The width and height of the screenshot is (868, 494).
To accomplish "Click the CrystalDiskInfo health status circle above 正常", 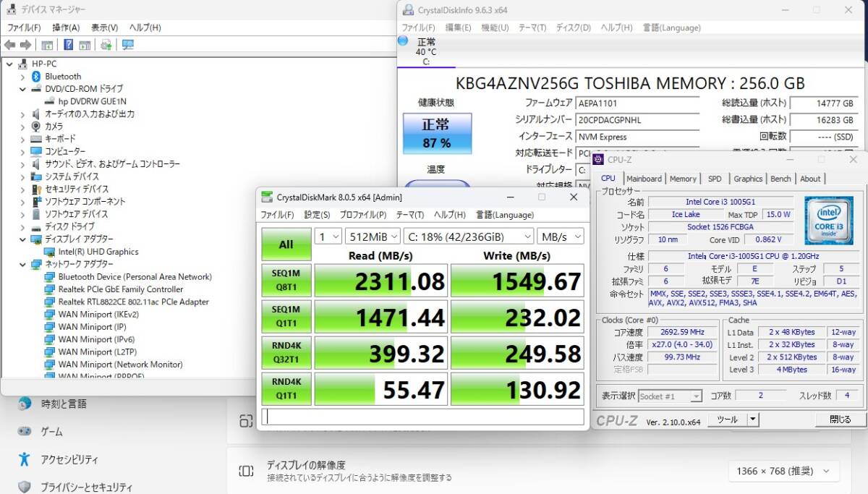I will [403, 40].
